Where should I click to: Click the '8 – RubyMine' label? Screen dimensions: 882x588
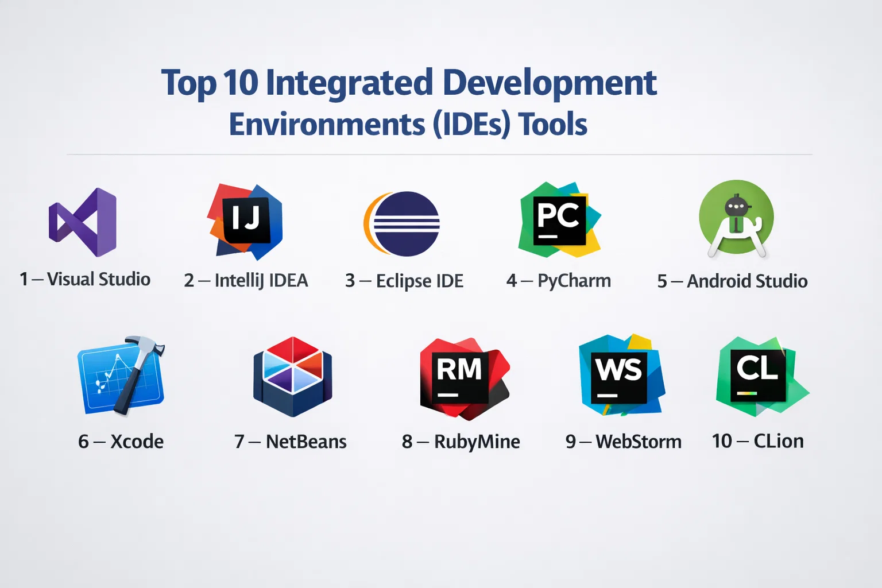point(461,442)
